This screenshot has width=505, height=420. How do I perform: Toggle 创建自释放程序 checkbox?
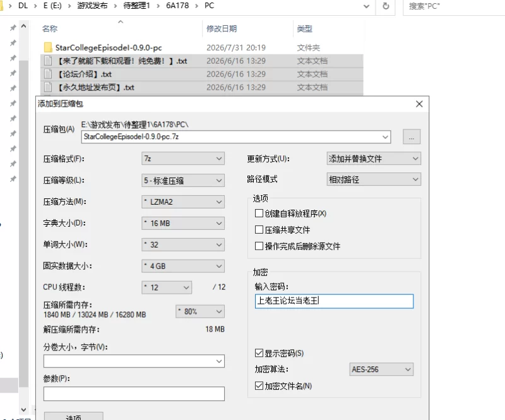pos(259,213)
